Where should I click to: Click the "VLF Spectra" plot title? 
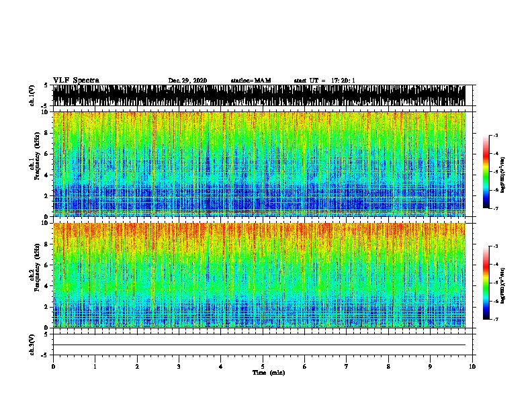tap(76, 81)
